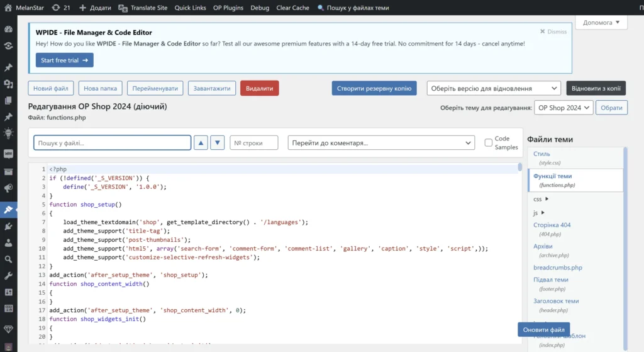644x352 pixels.
Task: Open the Jetpack sync icon in sidebar
Action: click(8, 45)
